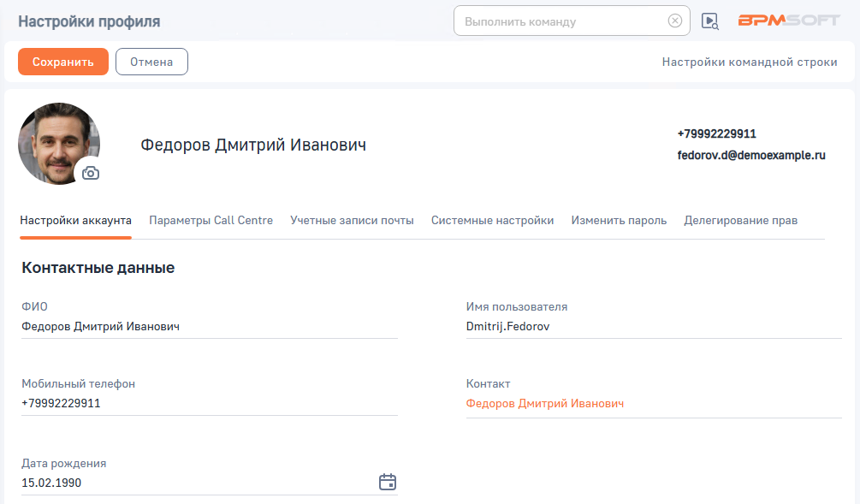Switch to Параметры Call Centre tab

[211, 221]
